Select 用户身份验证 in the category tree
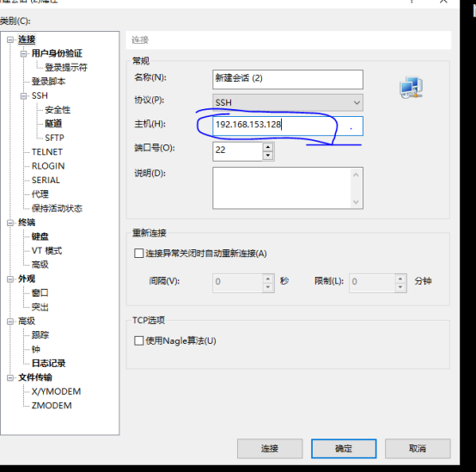Screen dimensions: 476x472 click(x=57, y=53)
